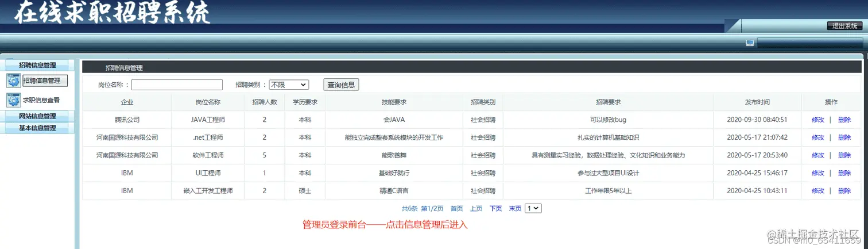
Task: Focus the 岗位名称 search input field
Action: [177, 85]
